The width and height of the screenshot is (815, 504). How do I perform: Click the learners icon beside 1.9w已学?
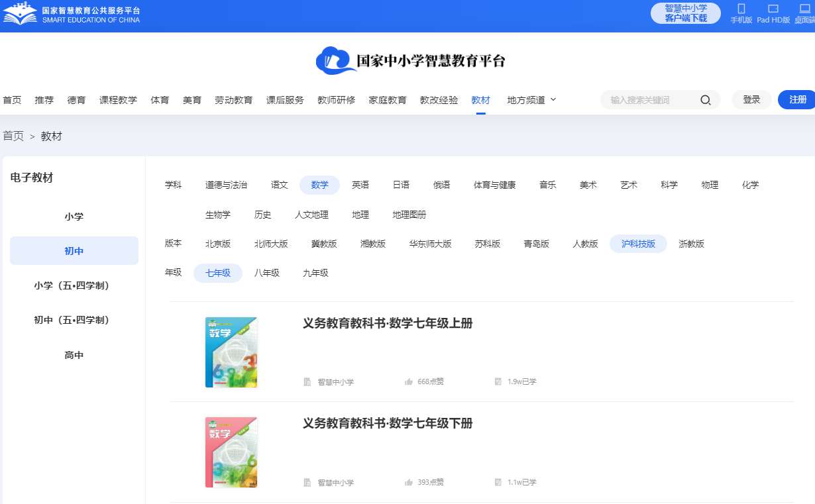[x=498, y=381]
